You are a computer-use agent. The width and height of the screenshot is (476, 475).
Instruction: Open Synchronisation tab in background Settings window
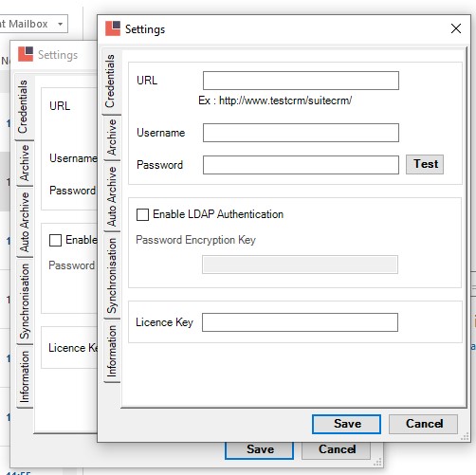(x=25, y=301)
